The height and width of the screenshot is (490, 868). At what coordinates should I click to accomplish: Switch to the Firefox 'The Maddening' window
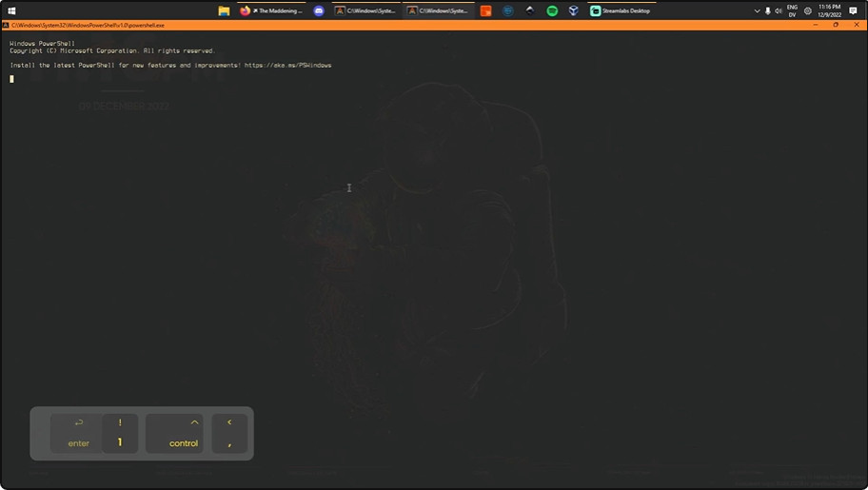click(x=271, y=10)
